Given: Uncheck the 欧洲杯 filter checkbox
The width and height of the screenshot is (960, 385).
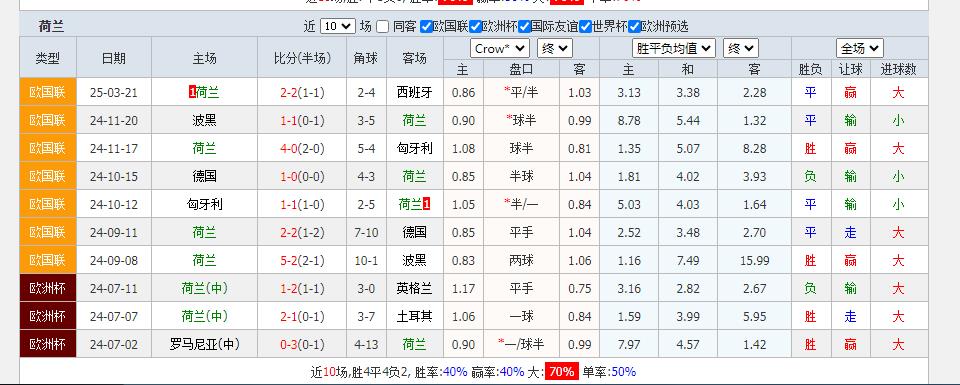Looking at the screenshot, I should coord(476,26).
